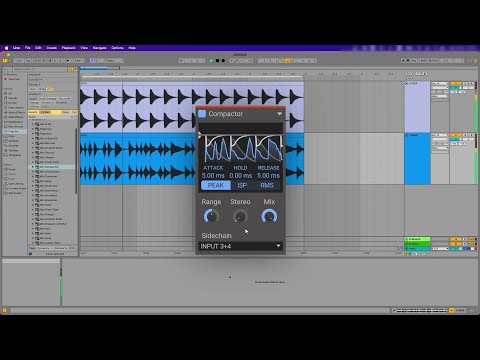The width and height of the screenshot is (480, 360).
Task: Select ISP detection mode
Action: [x=242, y=185]
